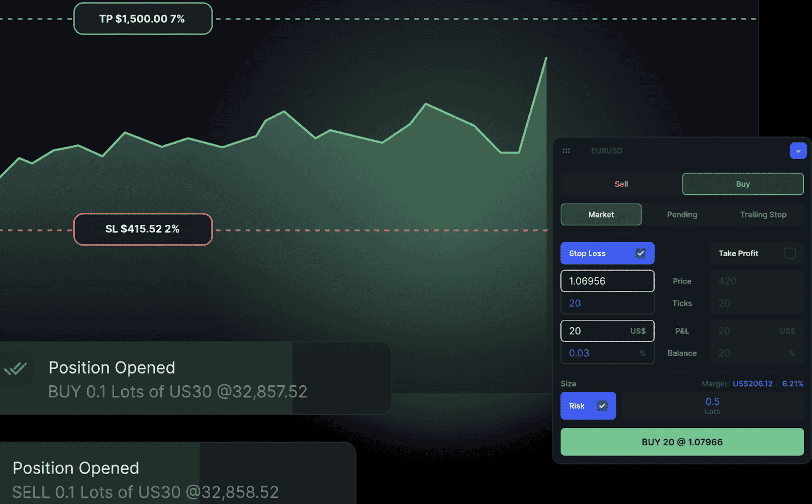
Task: Click the 0.5 Lots size field
Action: click(712, 406)
